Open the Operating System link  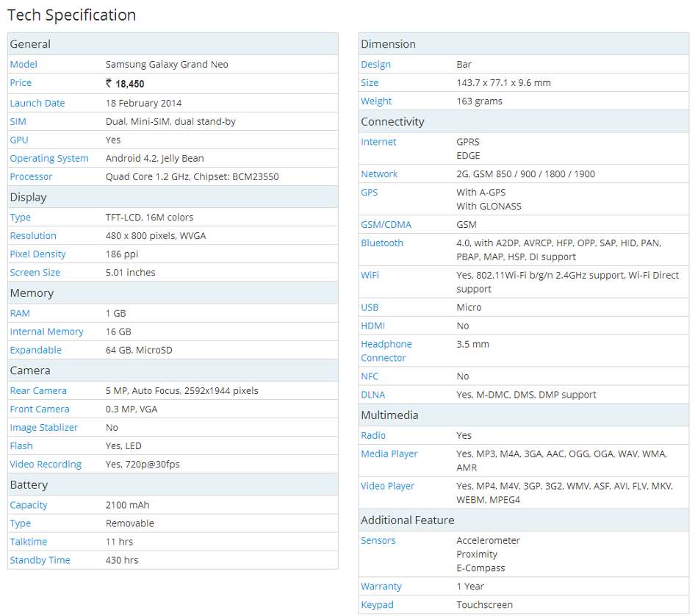49,159
